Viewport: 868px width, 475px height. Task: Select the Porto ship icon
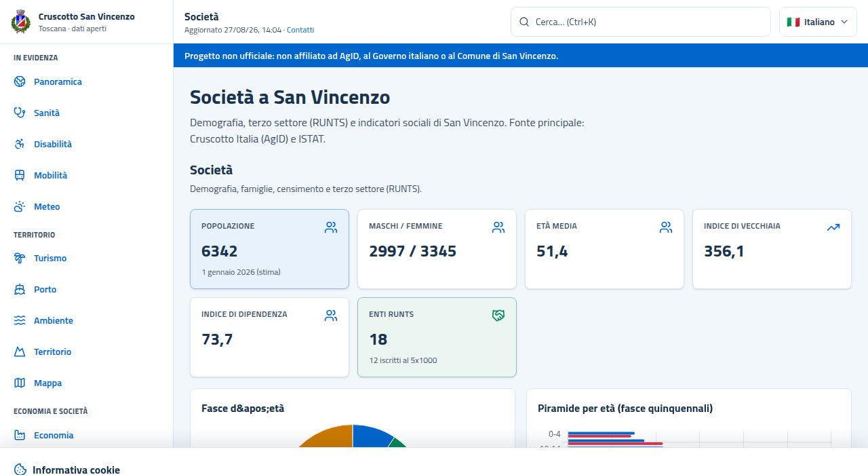[20, 289]
